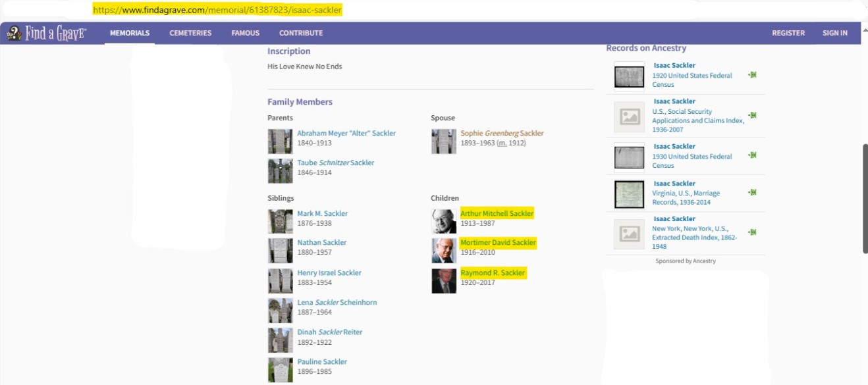Open Sophie Greenberg Sackler memorial
The height and width of the screenshot is (385, 868).
(x=502, y=133)
